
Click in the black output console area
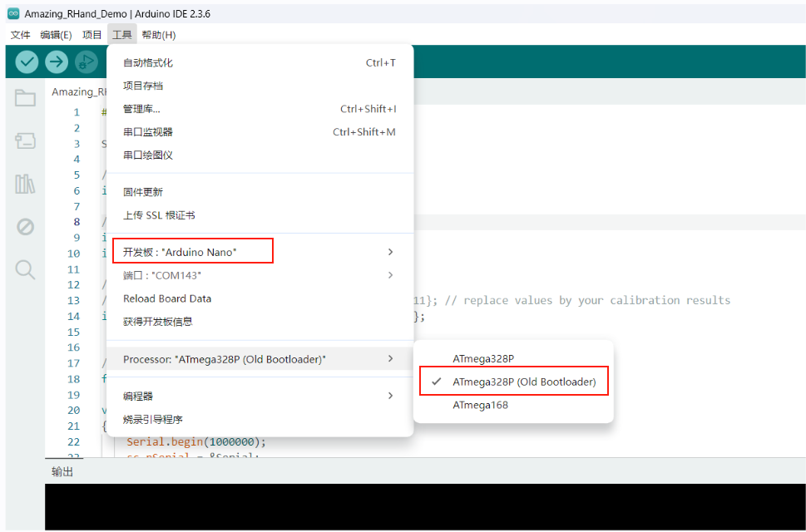pos(425,507)
